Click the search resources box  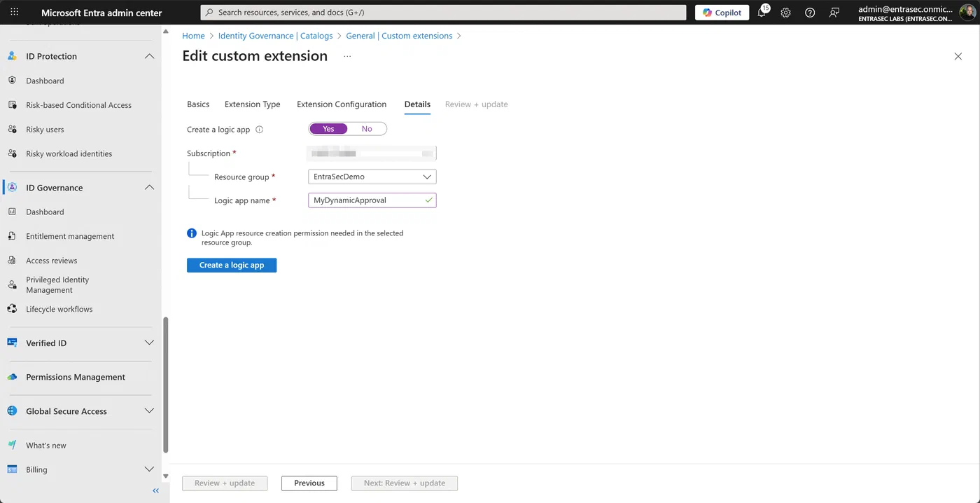443,13
